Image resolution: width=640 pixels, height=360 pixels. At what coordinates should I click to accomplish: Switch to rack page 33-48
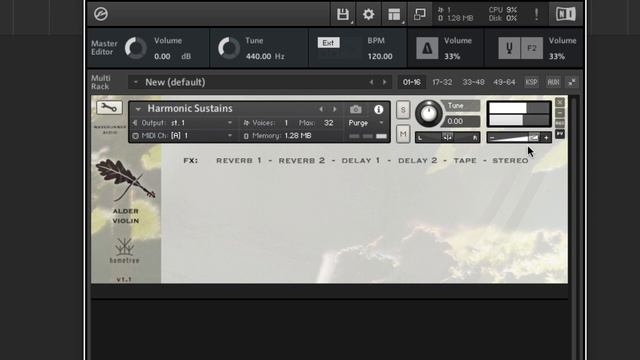click(473, 82)
